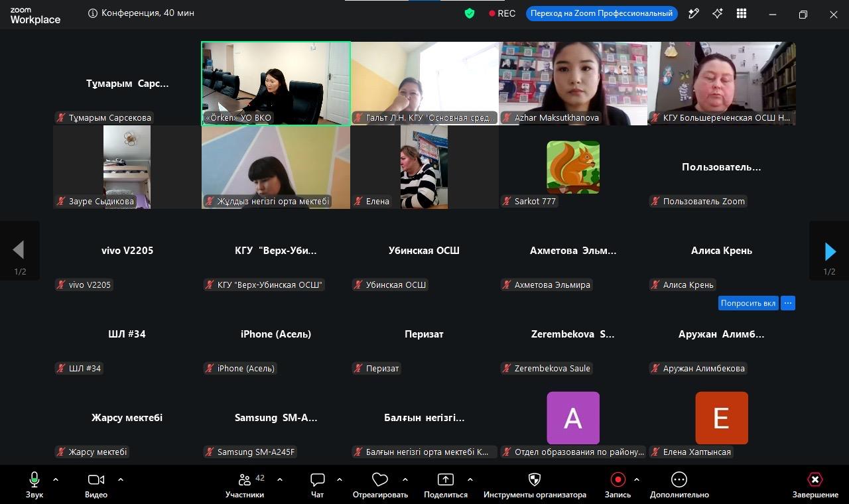Screen dimensions: 849x504
Task: Toggle the microphone with the Звук button
Action: pos(34,485)
